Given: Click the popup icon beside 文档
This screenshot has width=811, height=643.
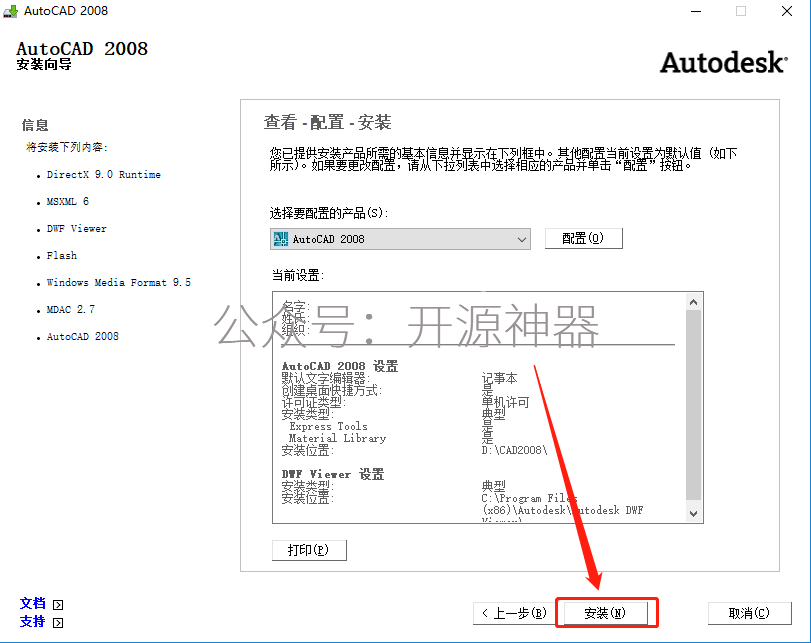Looking at the screenshot, I should [x=58, y=605].
